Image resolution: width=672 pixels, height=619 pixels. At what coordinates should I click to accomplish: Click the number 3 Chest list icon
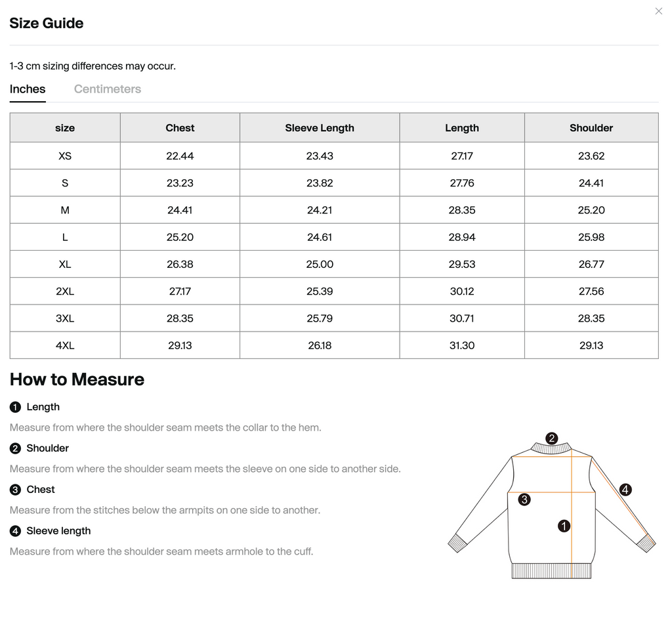coord(16,490)
